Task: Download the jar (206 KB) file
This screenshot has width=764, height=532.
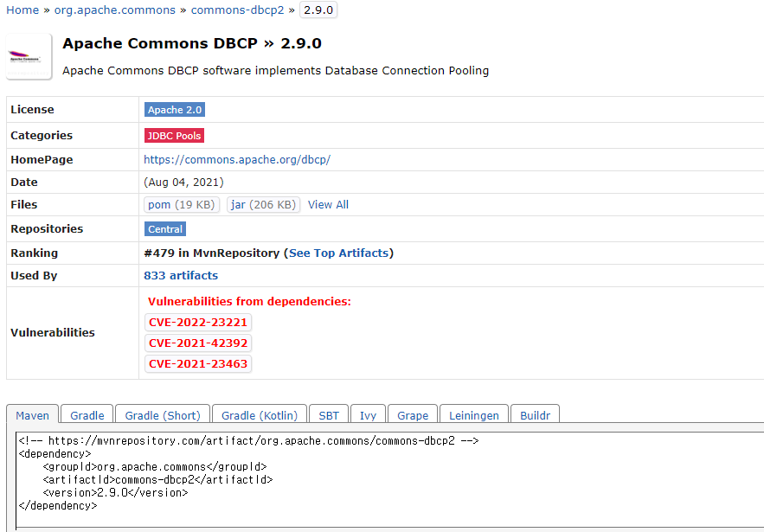Action: 263,205
